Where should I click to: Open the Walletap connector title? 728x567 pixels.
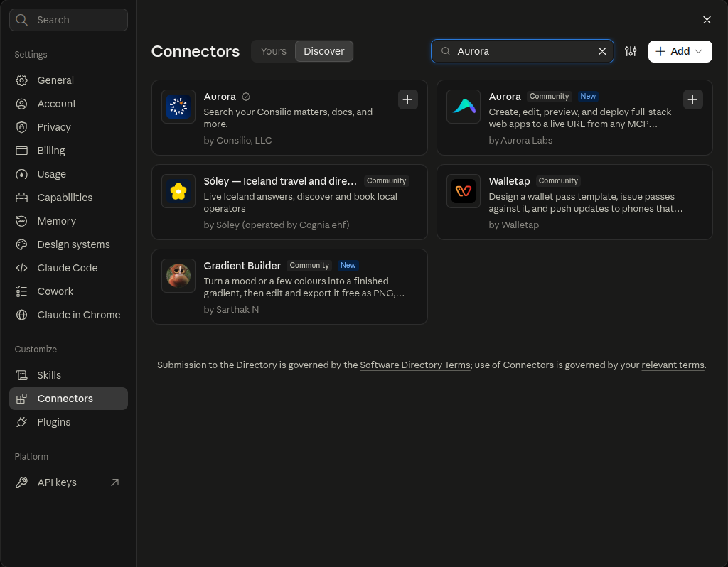coord(509,181)
